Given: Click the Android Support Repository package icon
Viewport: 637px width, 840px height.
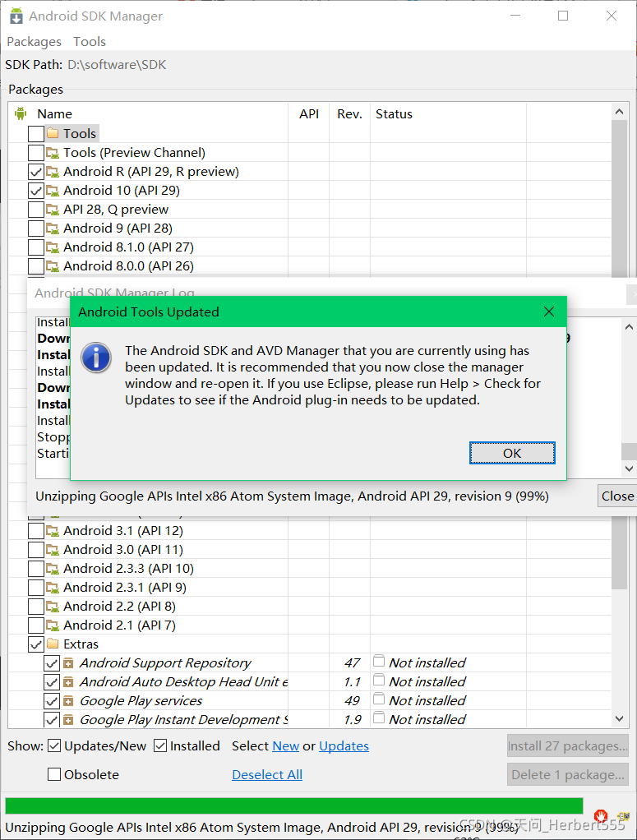Looking at the screenshot, I should (x=68, y=664).
